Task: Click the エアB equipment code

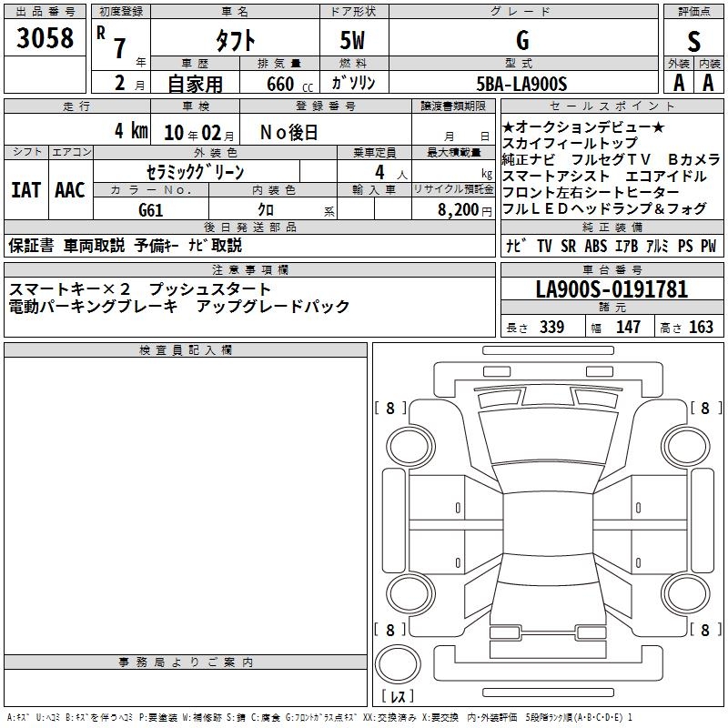Action: [626, 246]
